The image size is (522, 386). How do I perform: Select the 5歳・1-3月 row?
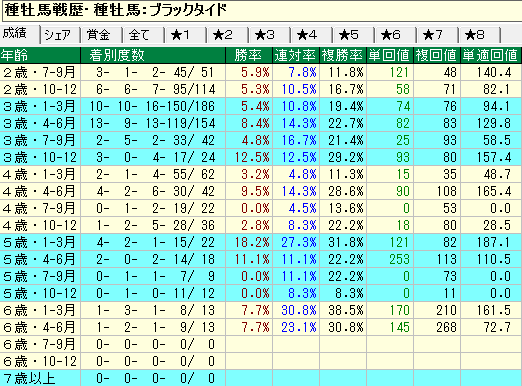pos(261,242)
